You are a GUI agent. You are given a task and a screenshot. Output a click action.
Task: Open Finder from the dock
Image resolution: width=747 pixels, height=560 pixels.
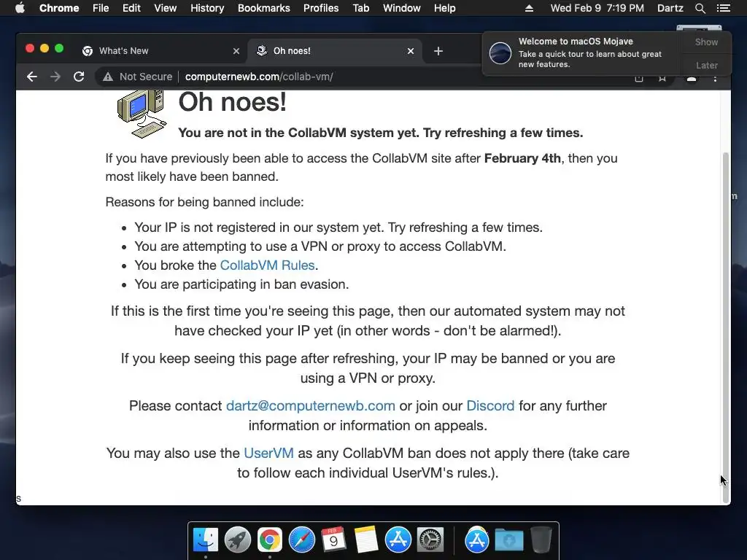tap(206, 540)
